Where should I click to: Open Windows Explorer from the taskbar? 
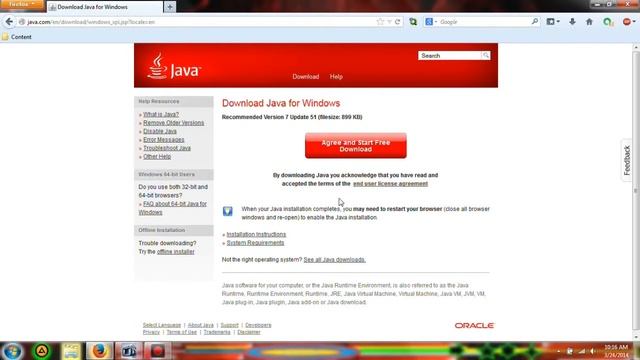pyautogui.click(x=71, y=351)
